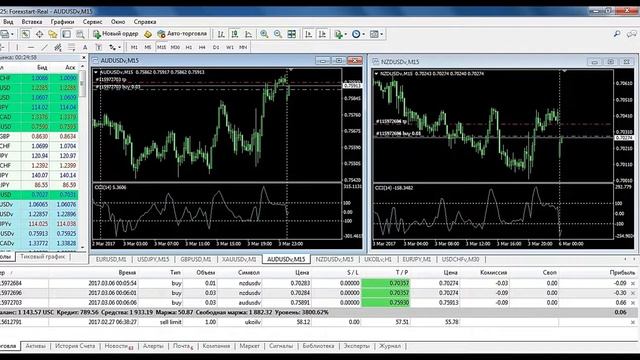The image size is (640, 360).
Task: Toggle Авто-торговля auto trading
Action: 182,34
